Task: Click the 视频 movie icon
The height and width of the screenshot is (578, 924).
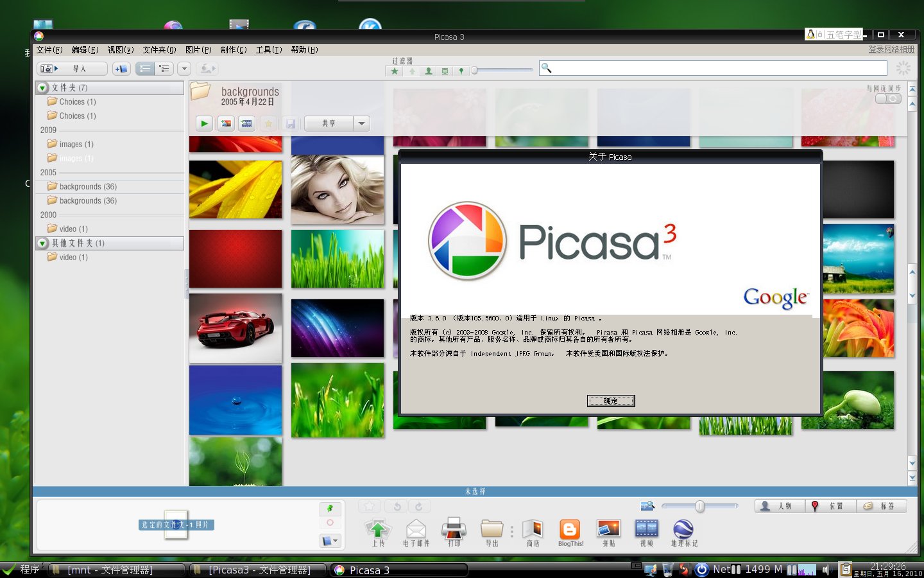Action: pos(646,528)
